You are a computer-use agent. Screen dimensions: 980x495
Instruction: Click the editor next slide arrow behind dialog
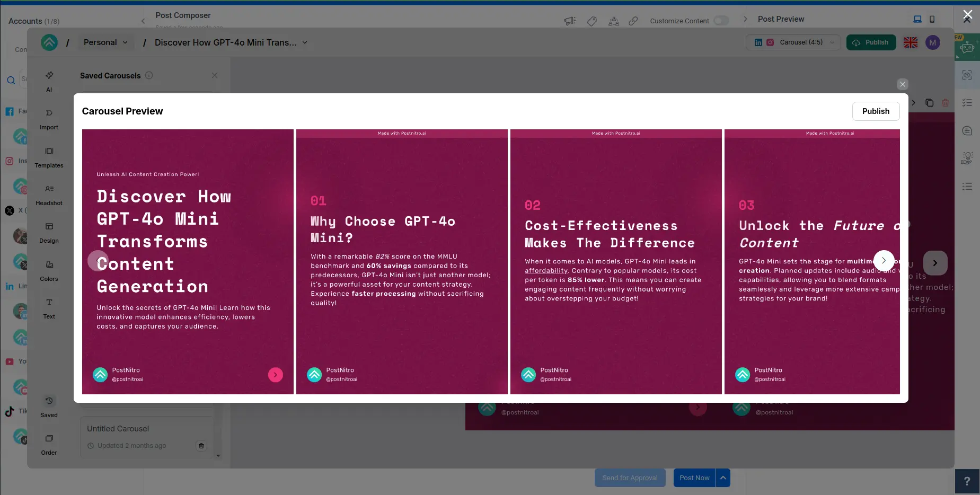[x=935, y=263]
